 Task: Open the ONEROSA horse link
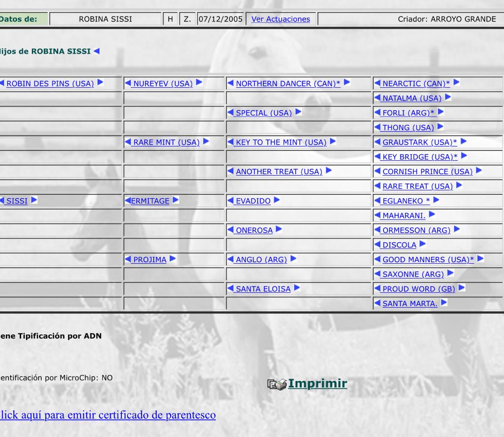tap(254, 230)
